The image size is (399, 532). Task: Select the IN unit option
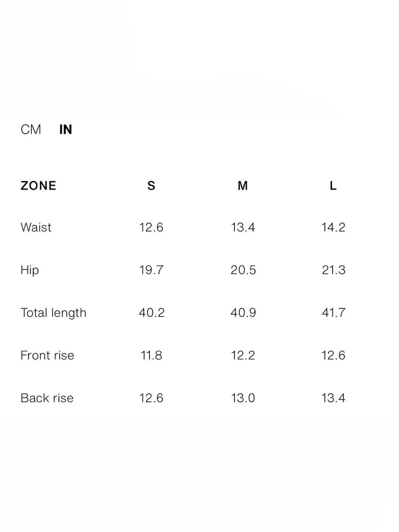[65, 129]
